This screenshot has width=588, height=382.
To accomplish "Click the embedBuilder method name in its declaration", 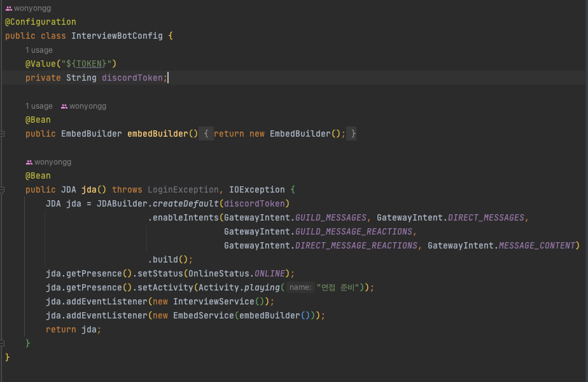I will 158,133.
